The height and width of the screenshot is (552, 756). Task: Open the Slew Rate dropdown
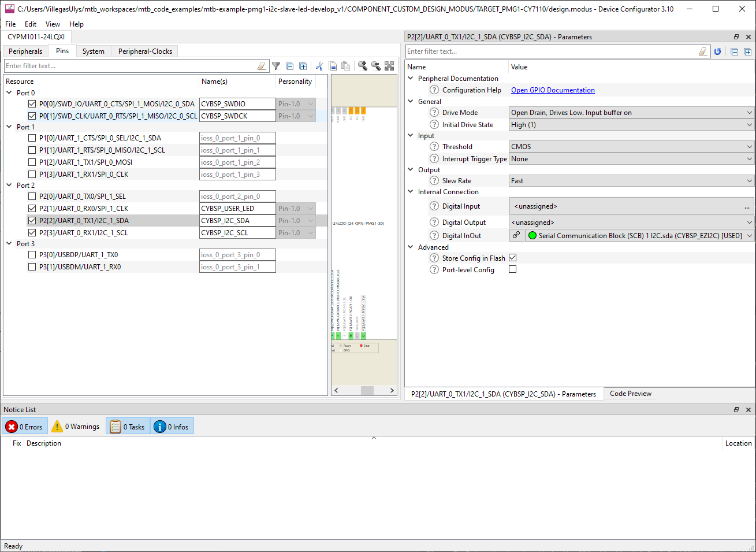[x=632, y=181]
